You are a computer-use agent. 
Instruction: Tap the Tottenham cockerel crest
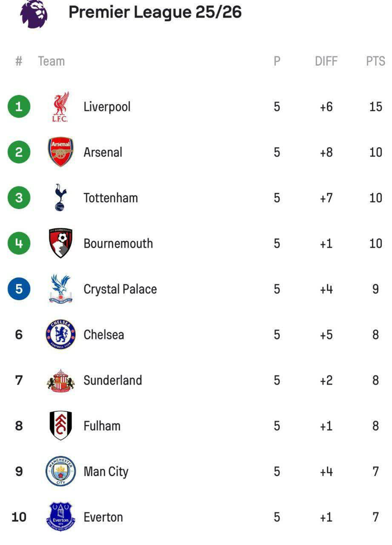(61, 198)
